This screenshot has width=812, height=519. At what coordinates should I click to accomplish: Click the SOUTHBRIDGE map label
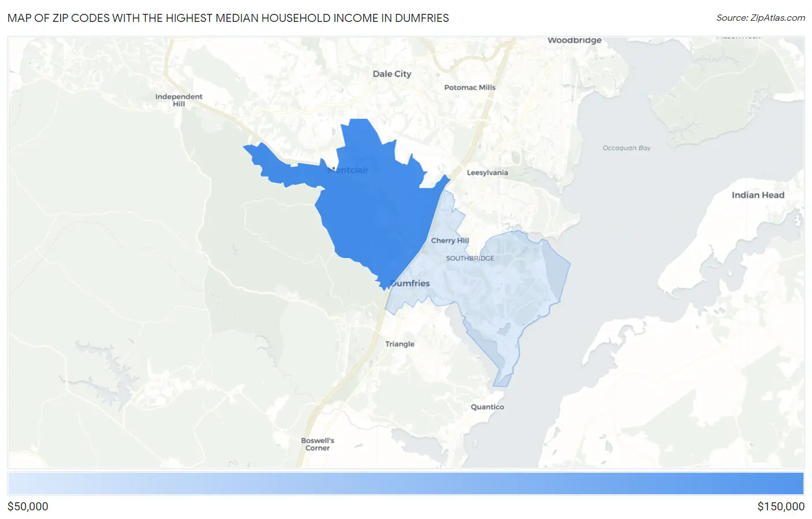click(x=470, y=259)
